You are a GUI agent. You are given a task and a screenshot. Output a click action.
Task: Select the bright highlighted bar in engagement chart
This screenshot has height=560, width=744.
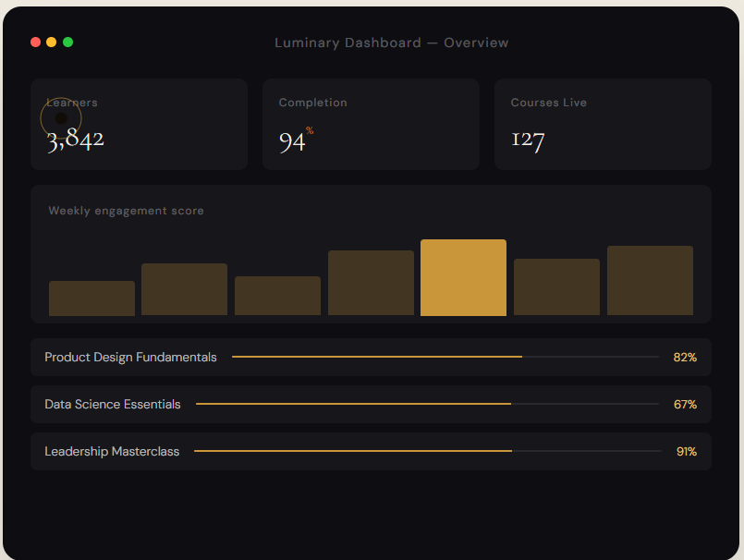(x=463, y=278)
